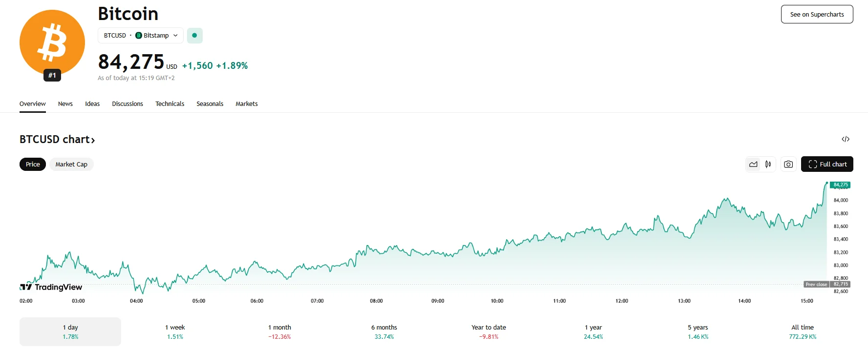Click See on Supercharts button
868x352 pixels.
click(x=817, y=14)
